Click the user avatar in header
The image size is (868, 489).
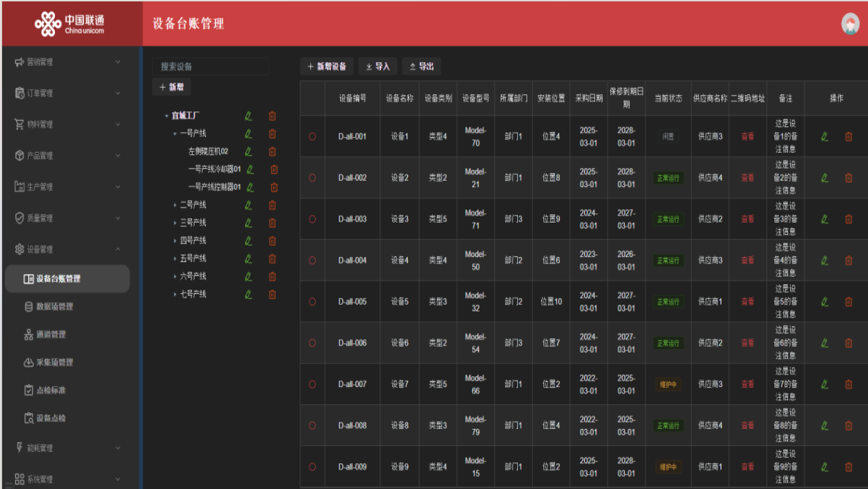click(849, 24)
